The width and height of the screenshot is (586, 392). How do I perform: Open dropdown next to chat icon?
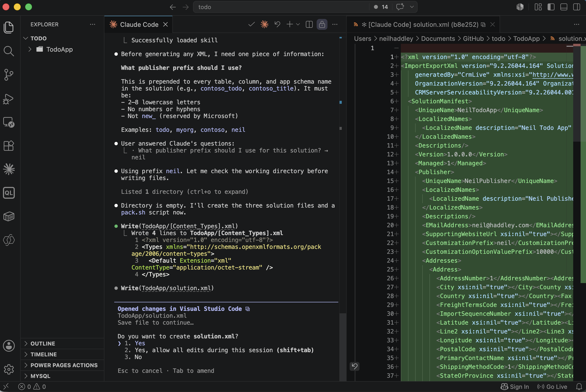click(412, 7)
